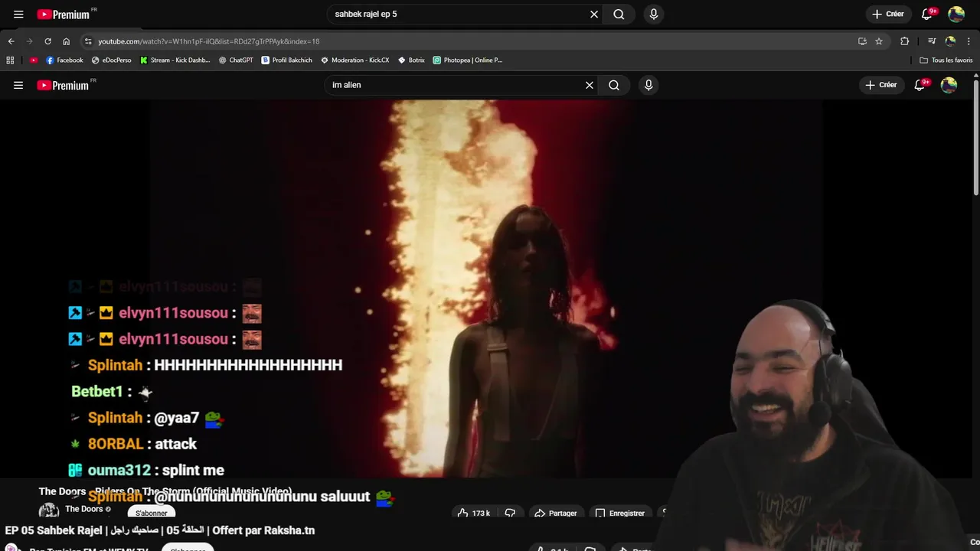Expand the 'Tous les favoris' bookmarks folder
Screen dimensions: 980x551
tap(946, 60)
